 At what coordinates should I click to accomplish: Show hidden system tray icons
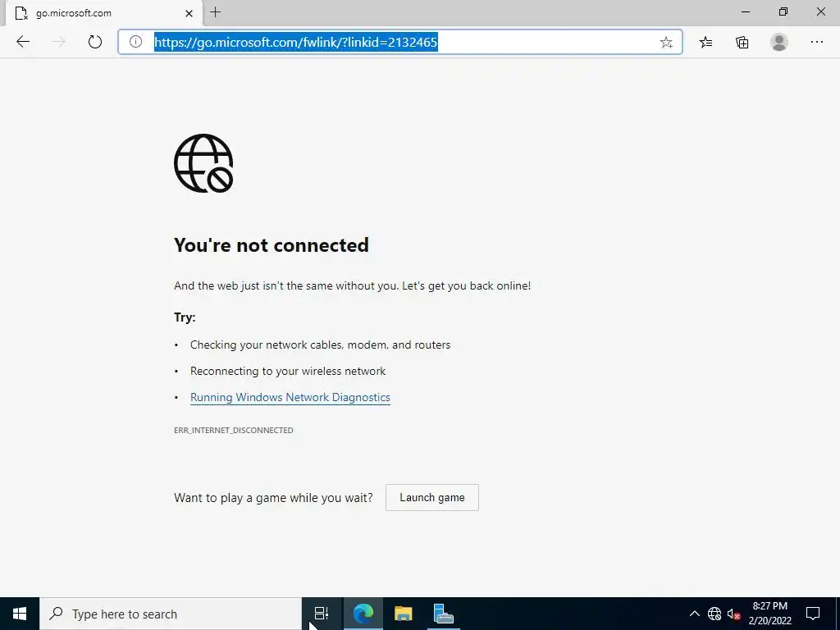tap(694, 614)
